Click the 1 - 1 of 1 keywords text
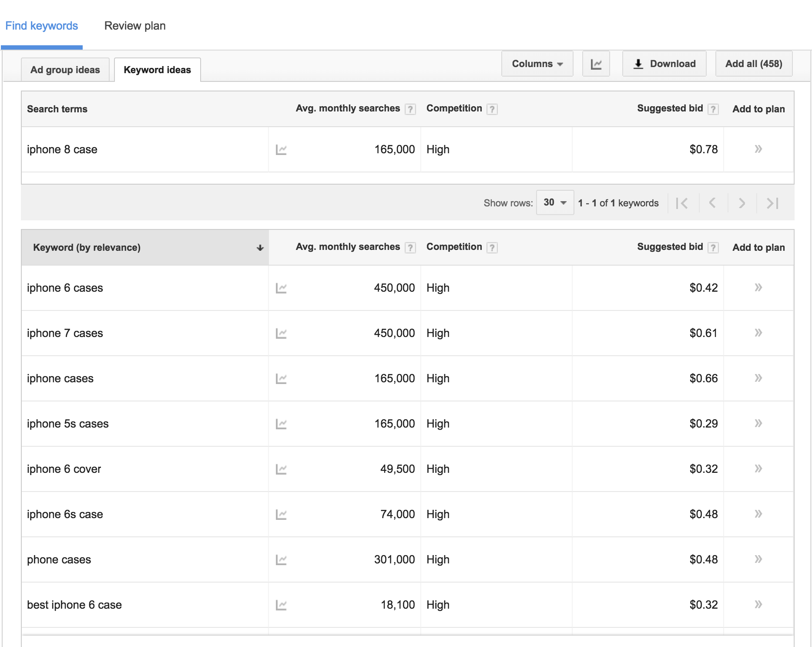 click(618, 203)
